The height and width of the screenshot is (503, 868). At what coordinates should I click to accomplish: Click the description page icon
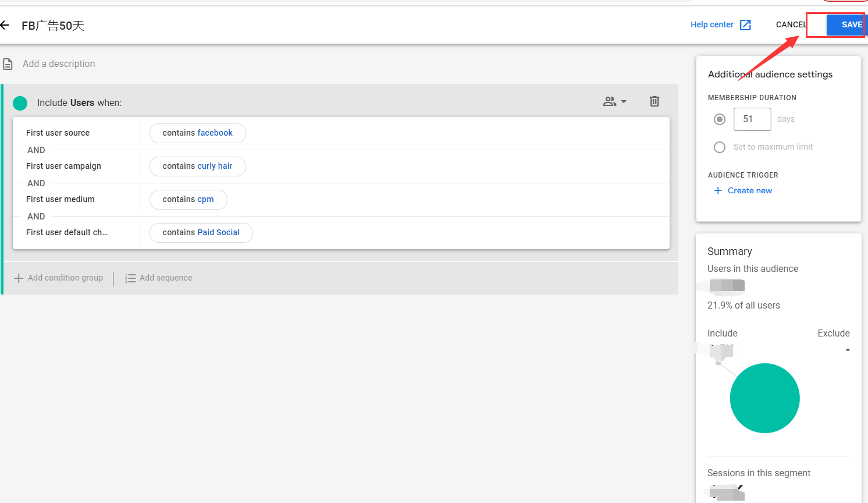coord(8,63)
